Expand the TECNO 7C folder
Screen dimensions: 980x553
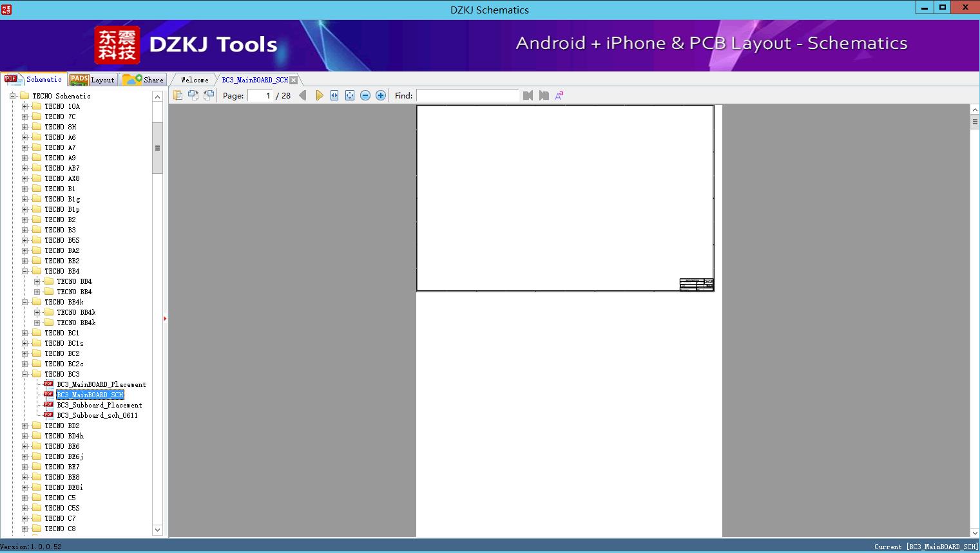(x=24, y=117)
